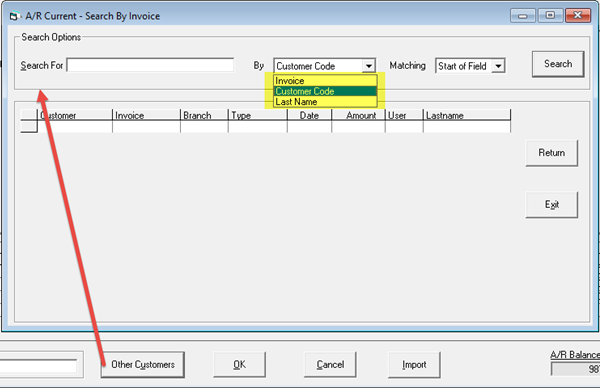Click the Lastname column header
The height and width of the screenshot is (388, 600).
tap(467, 115)
